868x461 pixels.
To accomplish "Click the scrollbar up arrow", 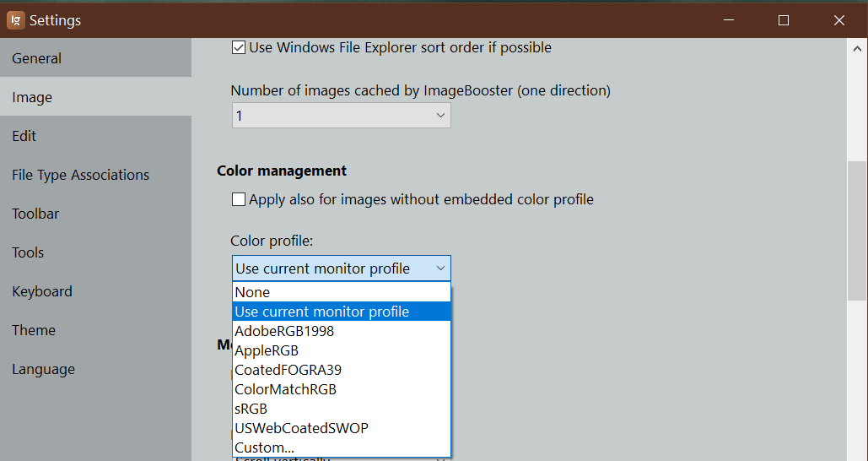I will (857, 49).
